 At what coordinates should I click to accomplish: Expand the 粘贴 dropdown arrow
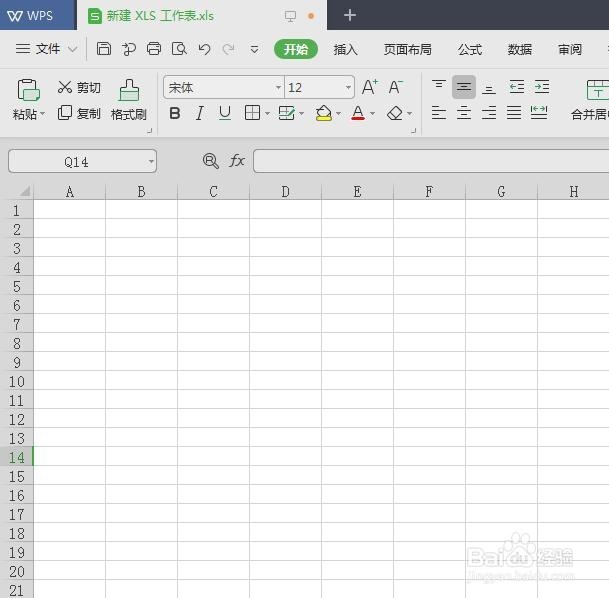[42, 114]
